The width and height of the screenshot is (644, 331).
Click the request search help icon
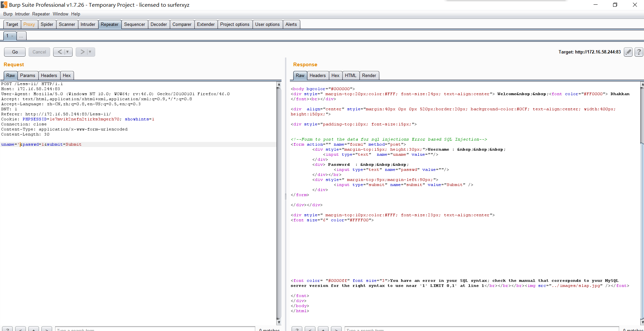point(7,329)
